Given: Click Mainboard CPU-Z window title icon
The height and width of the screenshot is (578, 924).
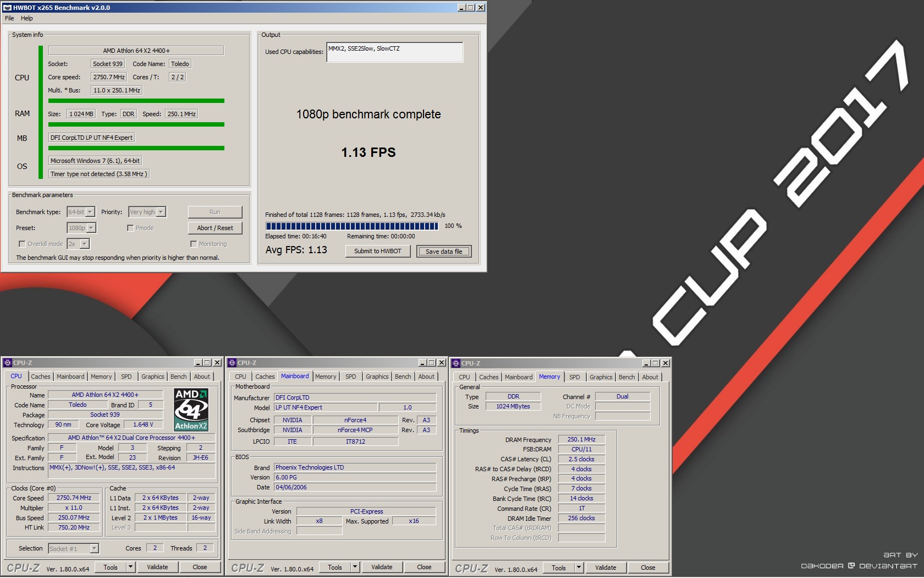Looking at the screenshot, I should pyautogui.click(x=232, y=363).
